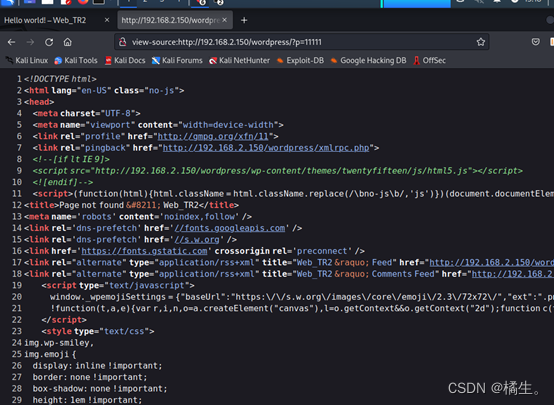Click the html lang="en-US" line
Image resolution: width=554 pixels, height=405 pixels.
coord(104,90)
